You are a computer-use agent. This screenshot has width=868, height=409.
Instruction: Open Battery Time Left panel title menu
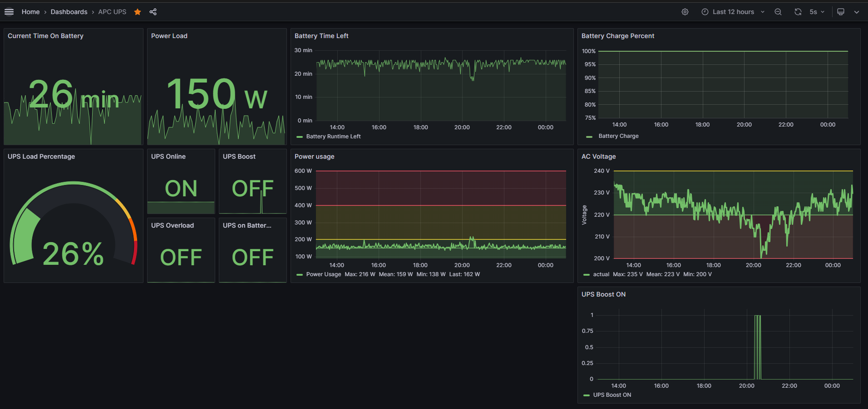(321, 36)
